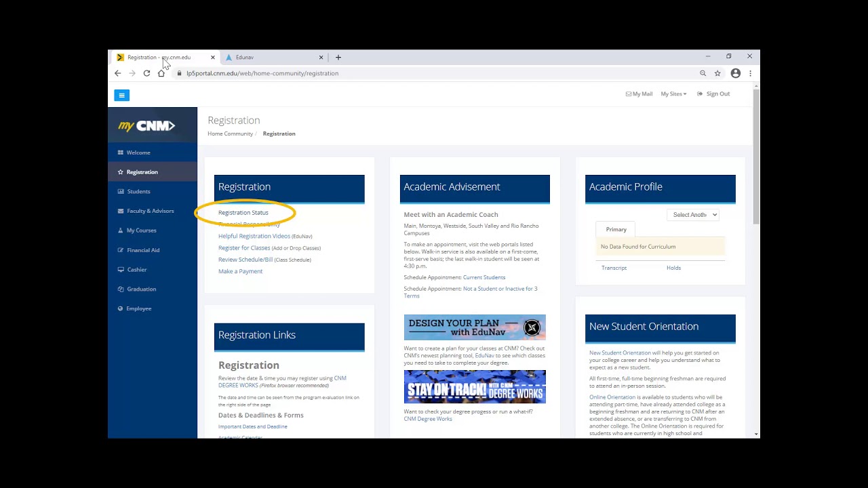Click Sign Out in header
This screenshot has width=868, height=488.
(713, 94)
